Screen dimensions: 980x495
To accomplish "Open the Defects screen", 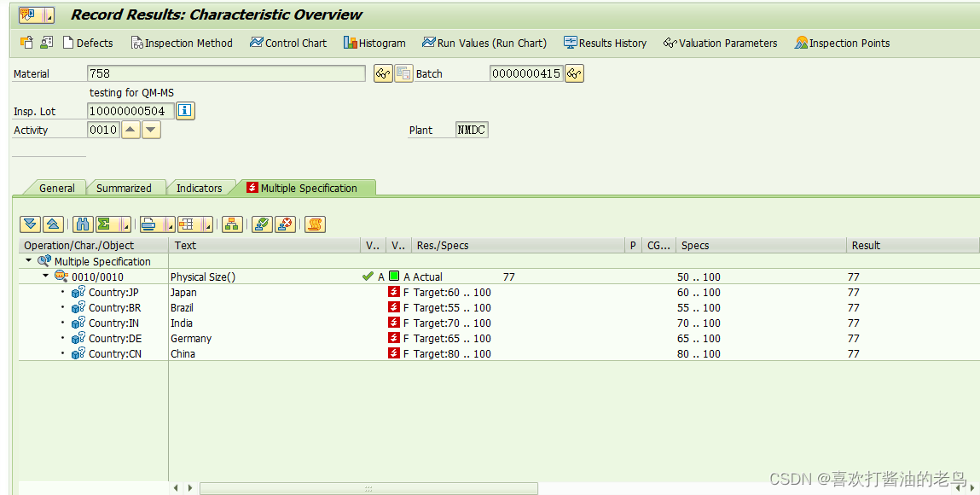I will [88, 43].
